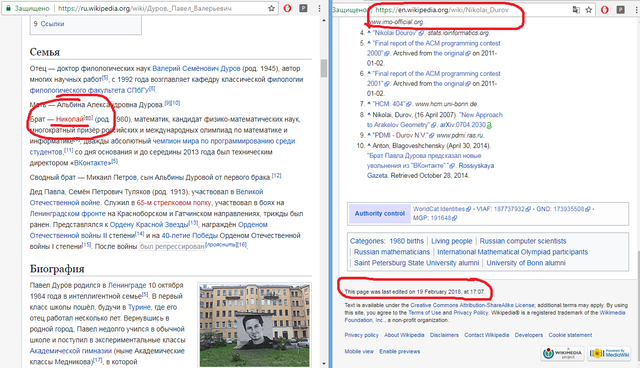The height and width of the screenshot is (368, 640).
Task: Open the 'Nikolai Dourov' reference link
Action: 396,33
